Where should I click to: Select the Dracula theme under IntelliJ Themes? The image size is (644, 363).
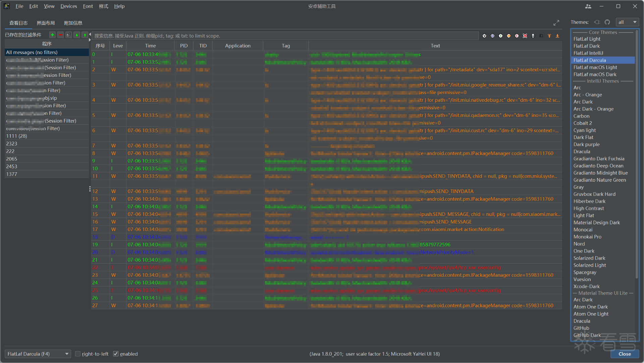pyautogui.click(x=582, y=152)
